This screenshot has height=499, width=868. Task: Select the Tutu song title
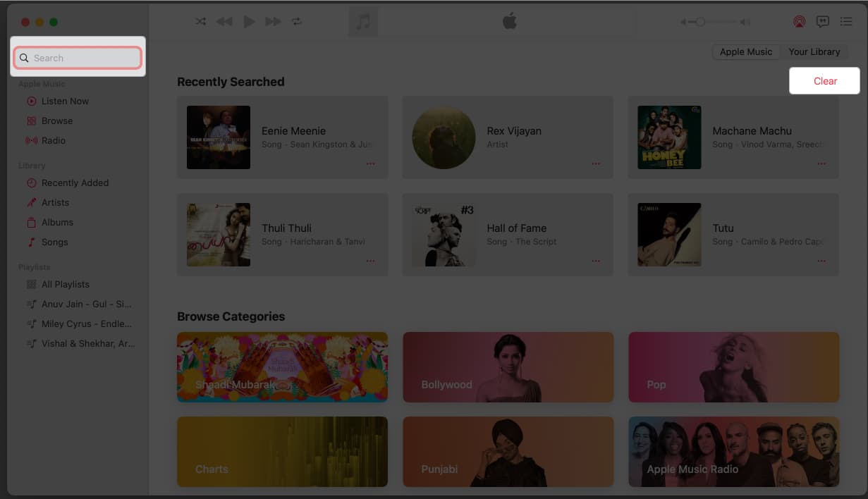(723, 228)
